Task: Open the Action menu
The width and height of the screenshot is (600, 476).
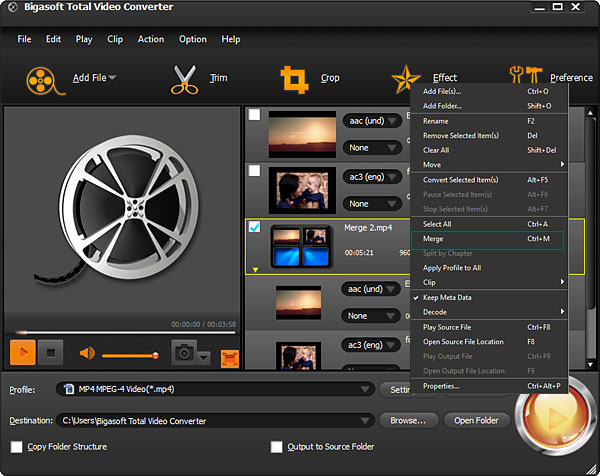Action: [x=151, y=39]
